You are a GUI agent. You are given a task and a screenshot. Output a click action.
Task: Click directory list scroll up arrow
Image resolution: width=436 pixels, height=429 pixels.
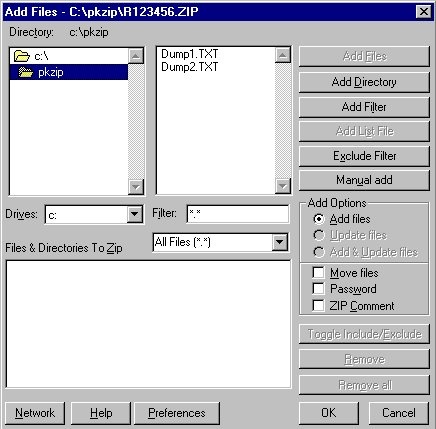click(136, 56)
